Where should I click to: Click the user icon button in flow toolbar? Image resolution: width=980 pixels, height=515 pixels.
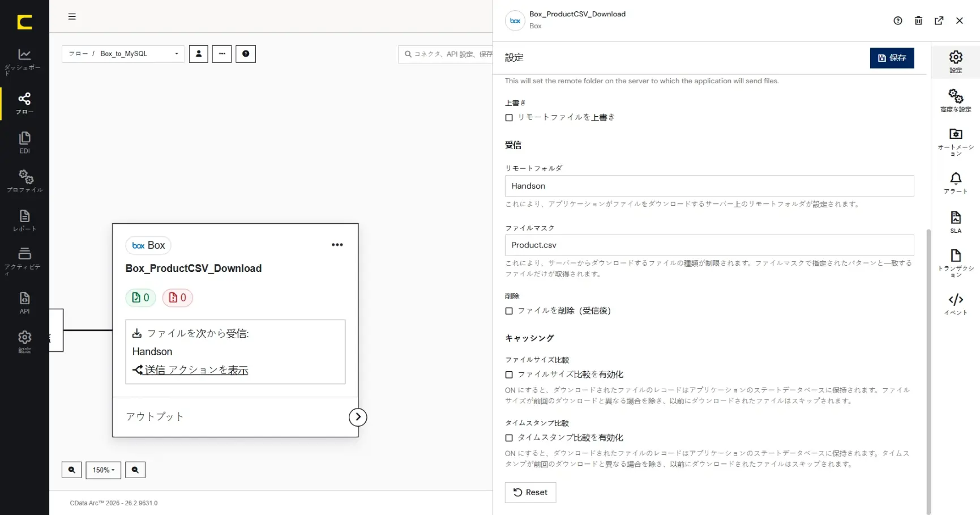tap(198, 54)
